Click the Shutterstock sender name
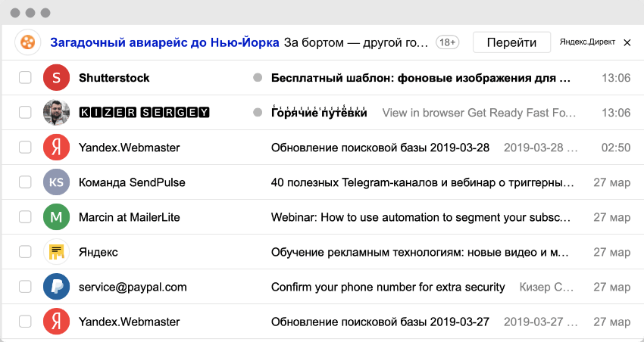This screenshot has height=342, width=644. pyautogui.click(x=114, y=78)
